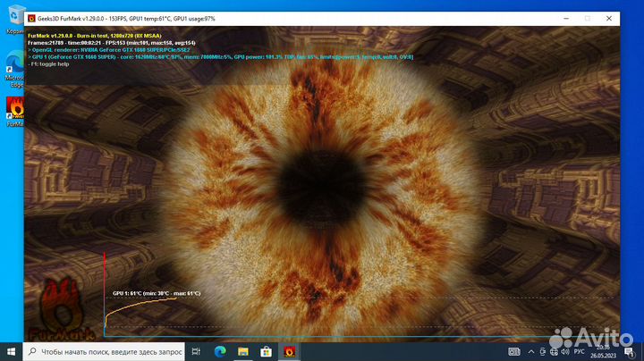Click the "GPU 1: 61°C" temperature graph label
Image resolution: width=644 pixels, height=361 pixels.
(157, 293)
